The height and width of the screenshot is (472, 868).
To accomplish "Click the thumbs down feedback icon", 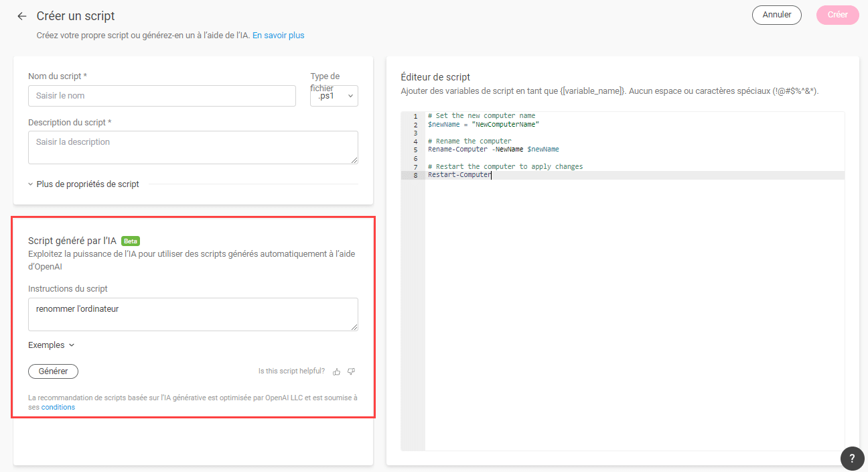I will point(351,371).
